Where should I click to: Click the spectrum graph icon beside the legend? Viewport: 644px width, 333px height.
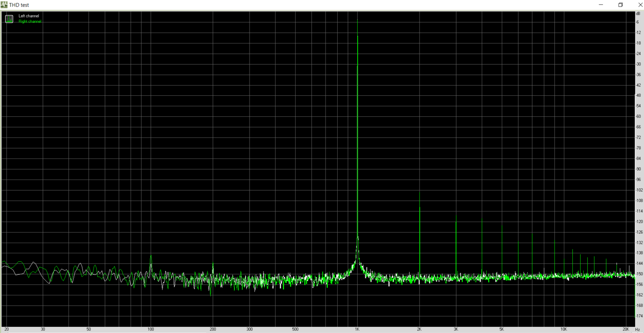pyautogui.click(x=9, y=19)
